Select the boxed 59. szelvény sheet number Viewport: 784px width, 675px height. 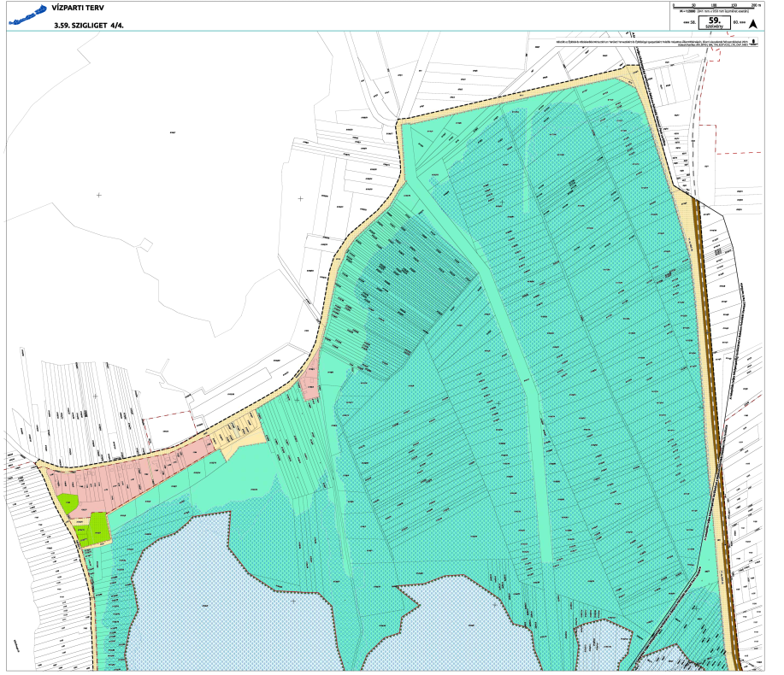(x=714, y=23)
